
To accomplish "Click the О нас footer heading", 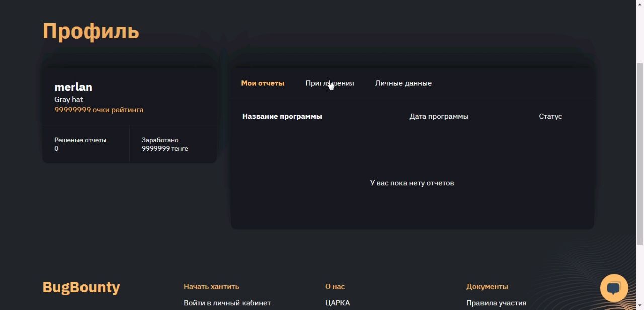I will tap(335, 286).
